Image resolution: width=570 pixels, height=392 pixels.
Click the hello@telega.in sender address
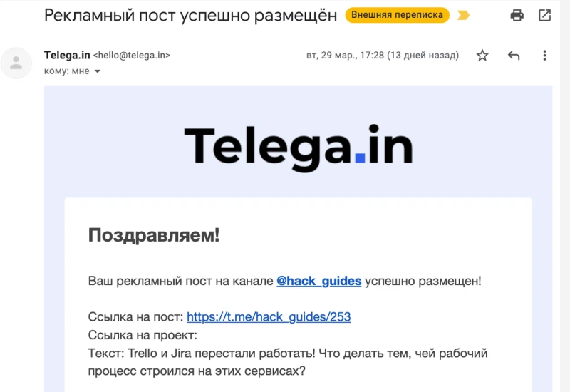click(132, 56)
